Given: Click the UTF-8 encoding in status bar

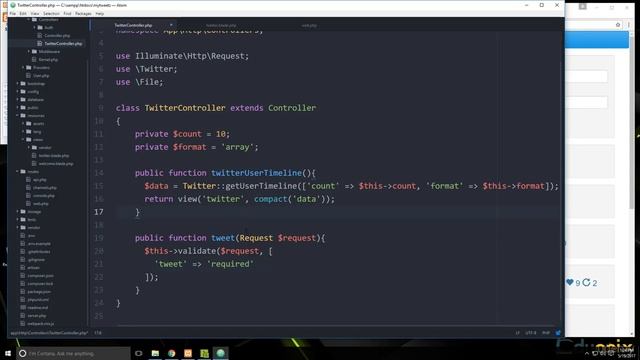Looking at the screenshot, I should (x=531, y=333).
